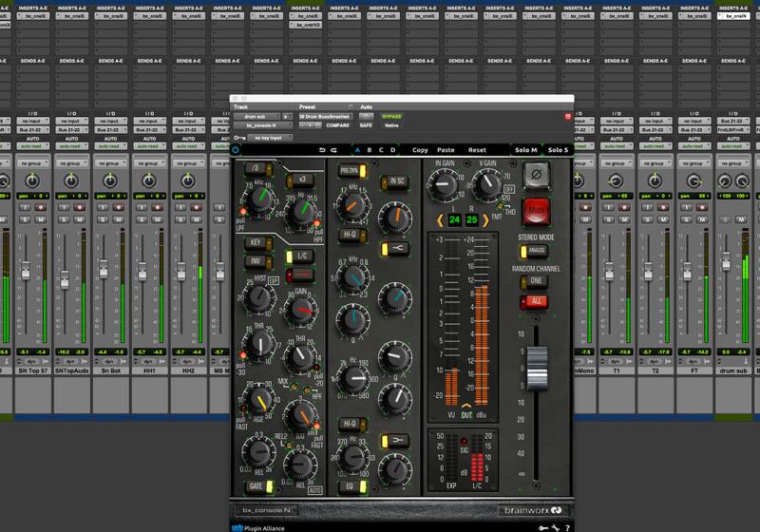Toggle the upper HI-Q switch
Image resolution: width=760 pixels, height=532 pixels.
352,235
